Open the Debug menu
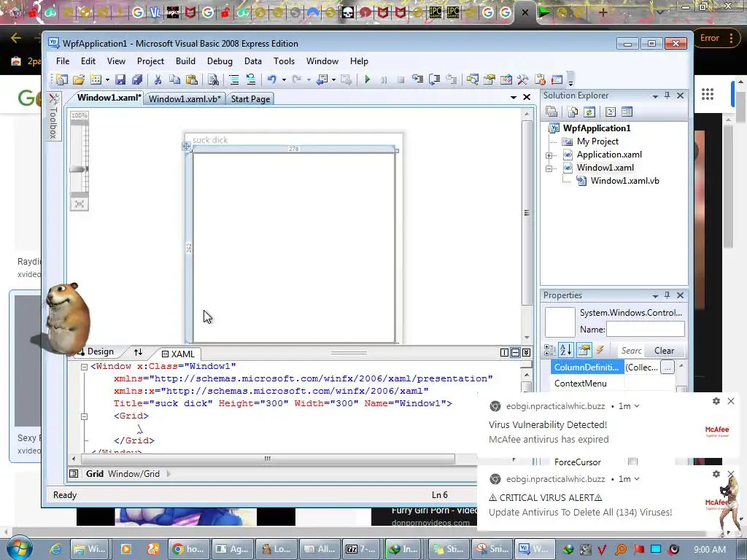The height and width of the screenshot is (560, 747). click(x=220, y=61)
